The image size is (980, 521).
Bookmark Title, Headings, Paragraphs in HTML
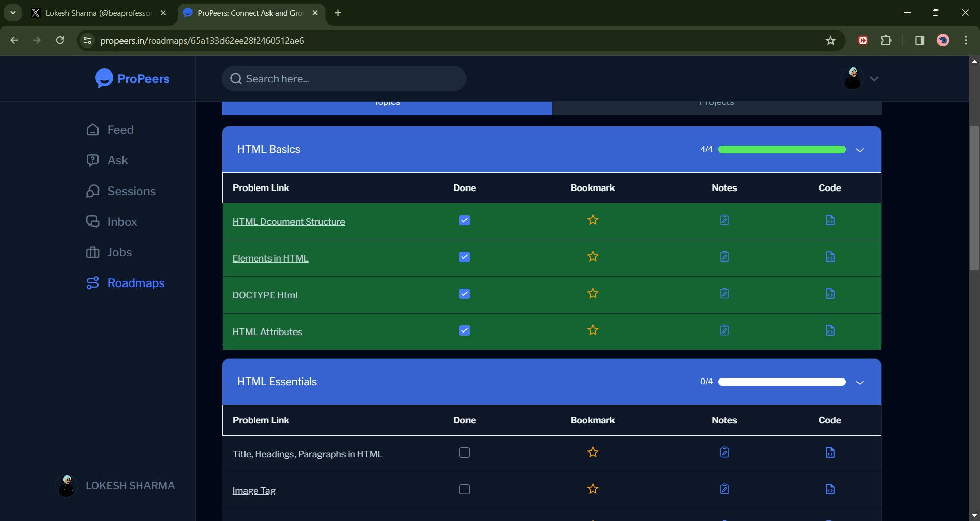pos(593,453)
